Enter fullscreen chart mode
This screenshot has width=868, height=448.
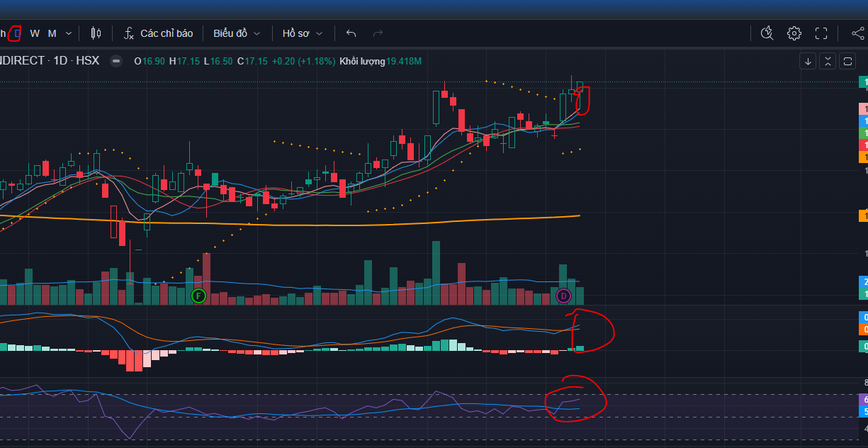[x=821, y=33]
